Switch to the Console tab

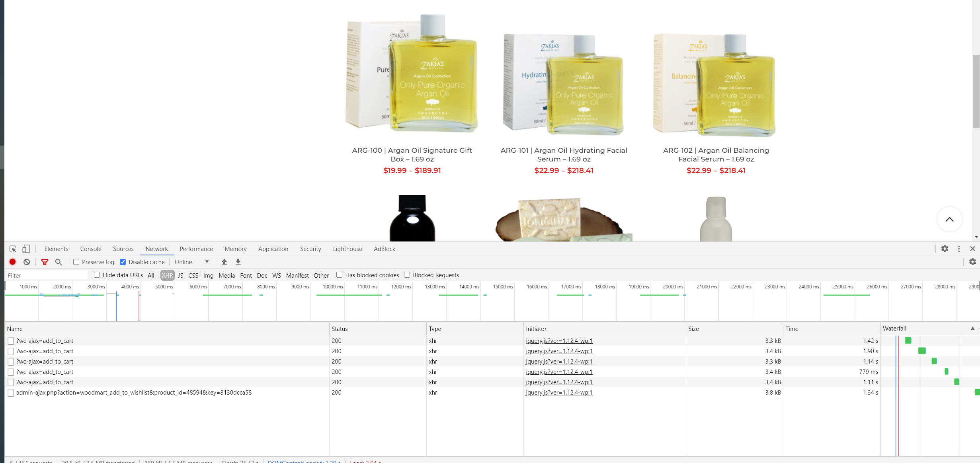[91, 249]
